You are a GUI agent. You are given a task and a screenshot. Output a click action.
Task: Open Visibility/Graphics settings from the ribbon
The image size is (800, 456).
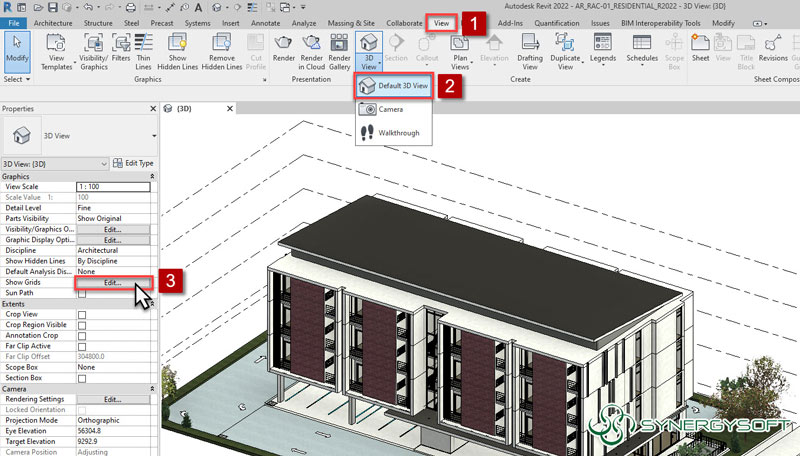point(93,52)
